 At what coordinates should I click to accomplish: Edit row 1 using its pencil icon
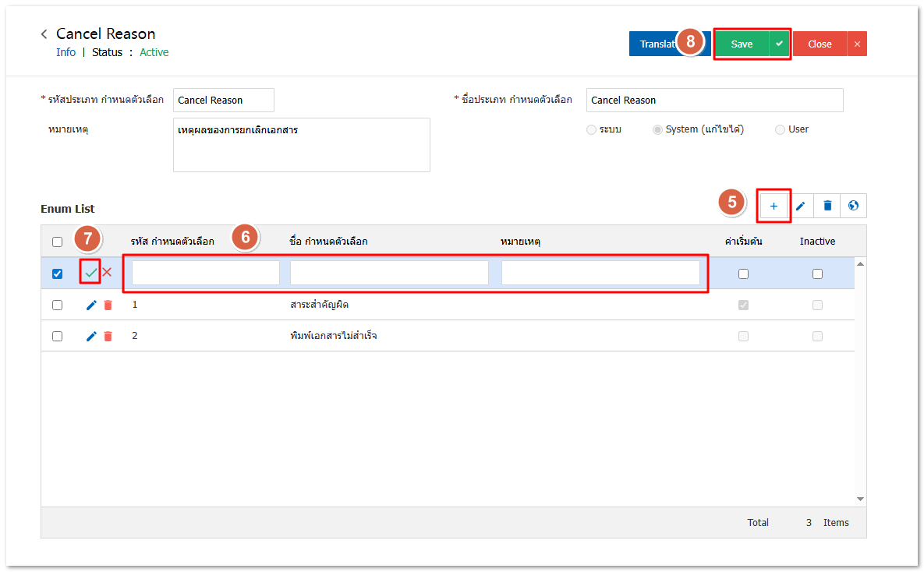coord(91,305)
